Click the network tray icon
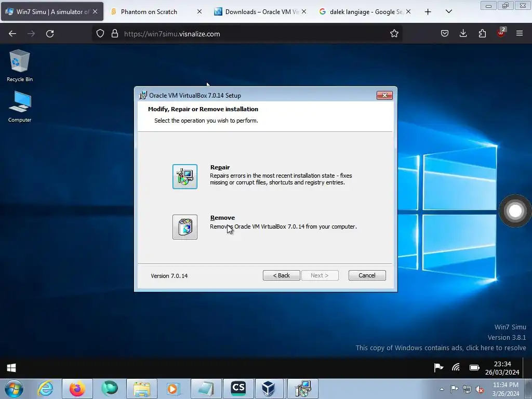Viewport: 532px width, 399px height. [x=467, y=389]
